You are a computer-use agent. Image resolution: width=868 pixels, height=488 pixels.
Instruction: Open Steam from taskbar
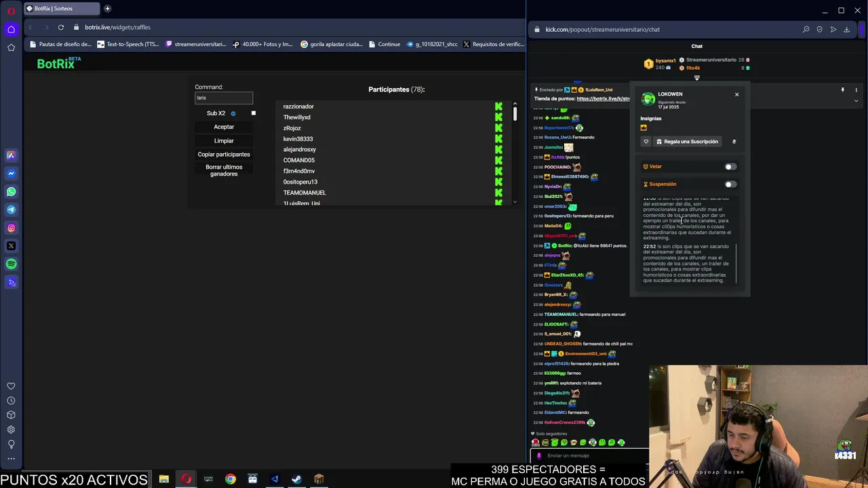(296, 479)
